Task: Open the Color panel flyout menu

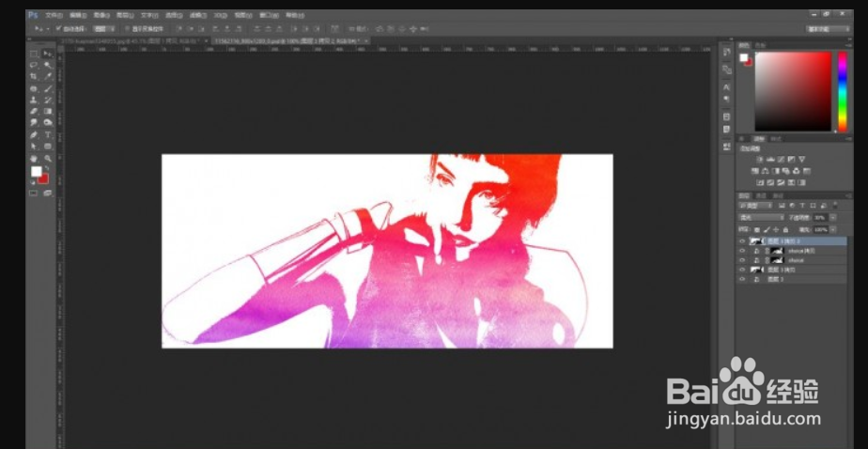Action: click(849, 45)
